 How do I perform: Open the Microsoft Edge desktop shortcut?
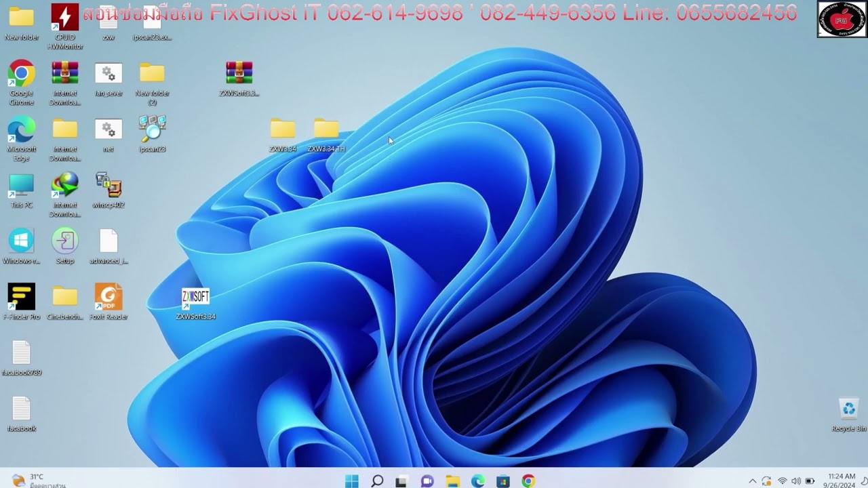pyautogui.click(x=22, y=138)
